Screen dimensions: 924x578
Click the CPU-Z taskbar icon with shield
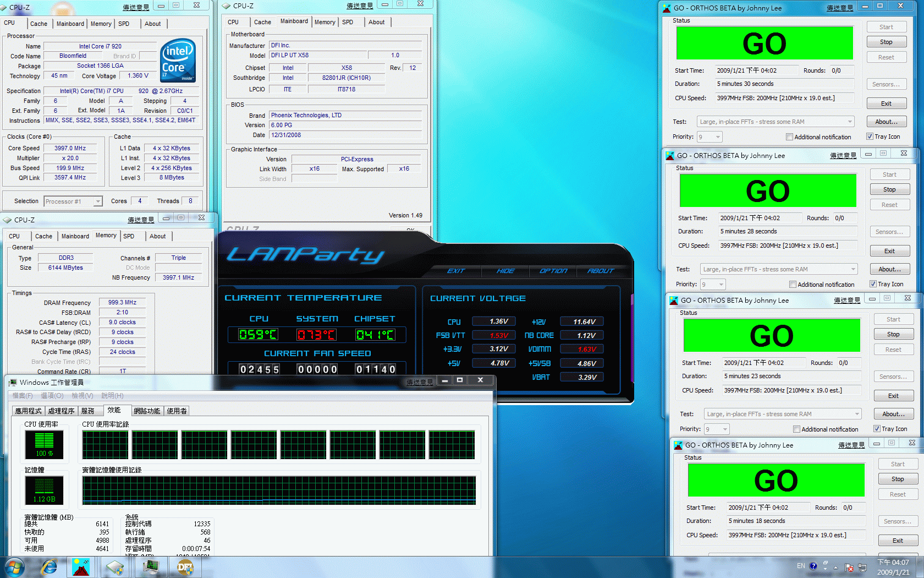tap(115, 568)
